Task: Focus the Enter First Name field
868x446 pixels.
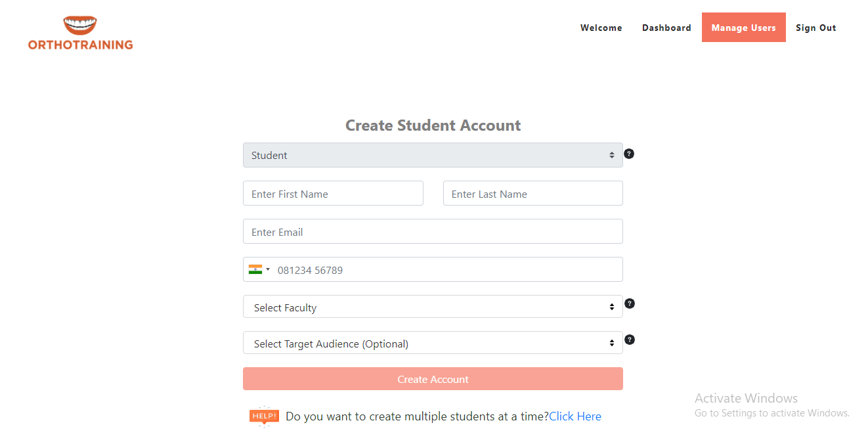Action: click(333, 194)
